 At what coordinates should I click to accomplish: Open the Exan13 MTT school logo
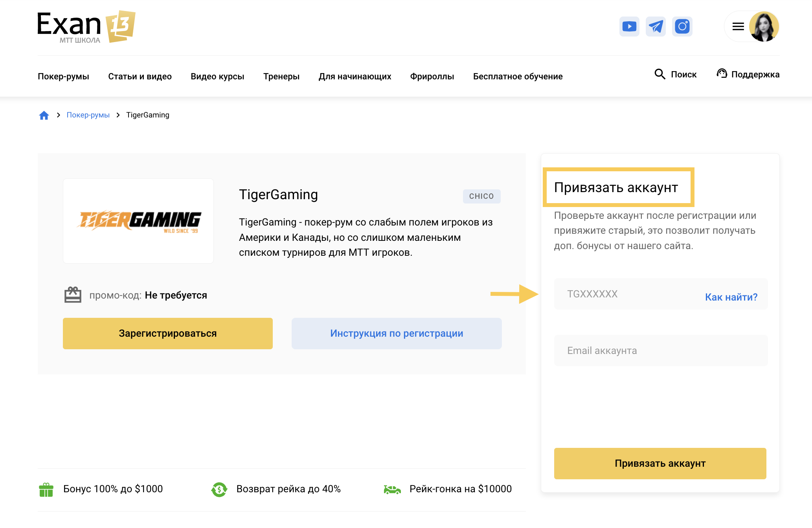86,27
